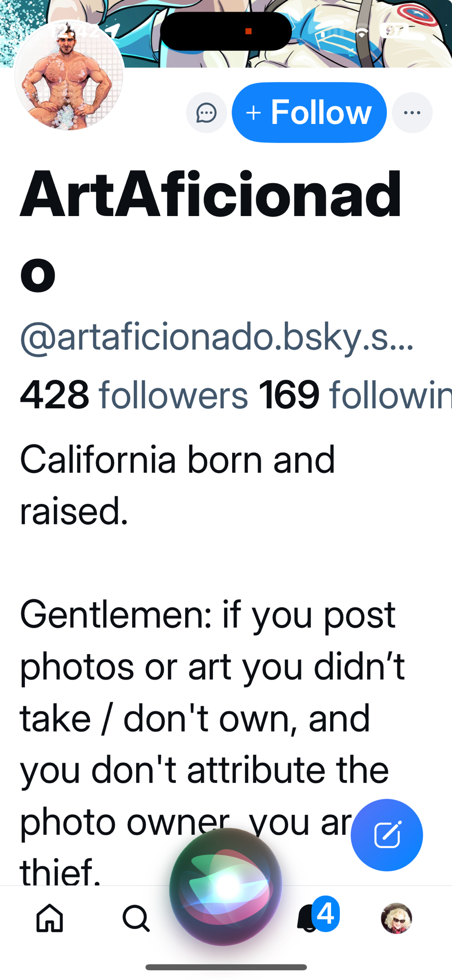Tap the Wi-Fi status icon

coord(362,32)
